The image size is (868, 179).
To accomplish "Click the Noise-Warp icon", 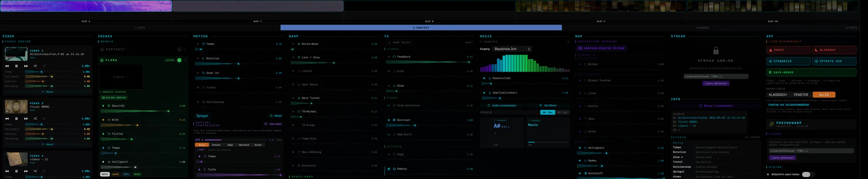I will pyautogui.click(x=299, y=44).
